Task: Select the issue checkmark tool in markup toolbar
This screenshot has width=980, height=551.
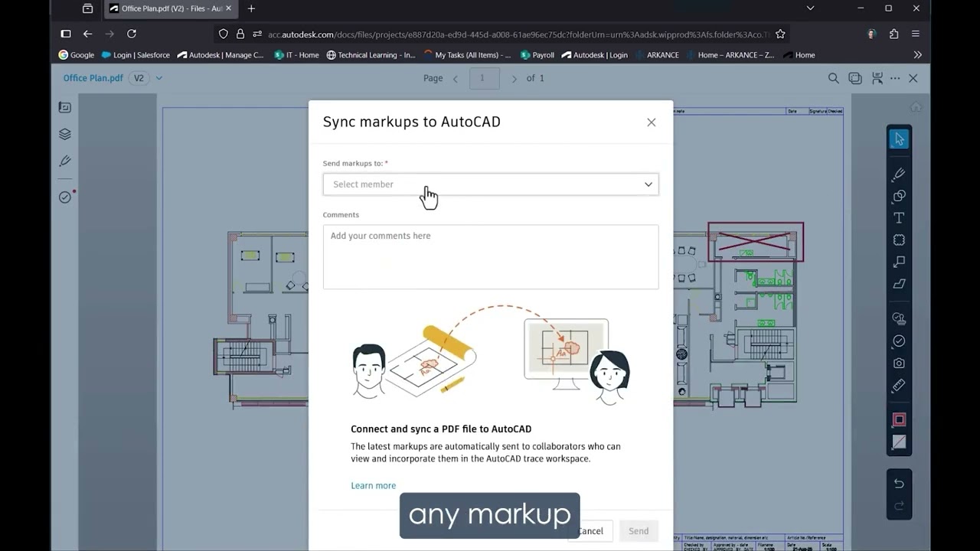Action: point(899,341)
